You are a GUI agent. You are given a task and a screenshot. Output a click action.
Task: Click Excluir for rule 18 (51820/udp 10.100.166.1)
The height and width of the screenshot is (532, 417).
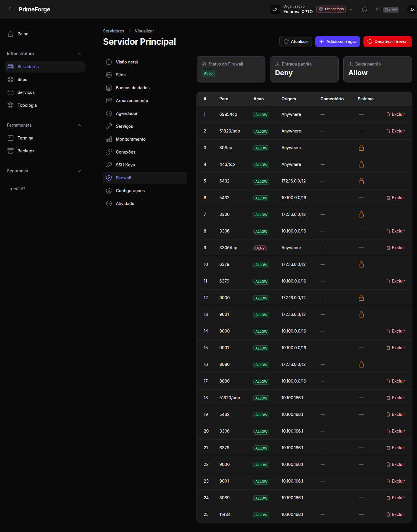[396, 398]
